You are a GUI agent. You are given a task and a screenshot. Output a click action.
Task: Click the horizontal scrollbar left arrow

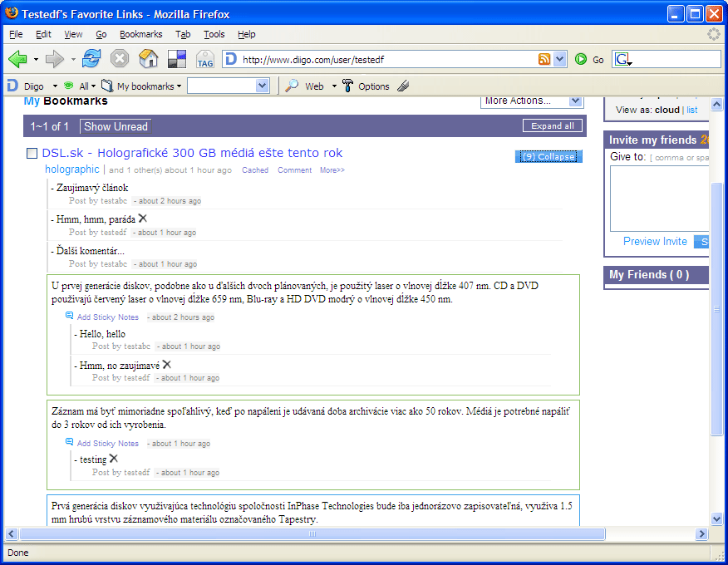12,534
